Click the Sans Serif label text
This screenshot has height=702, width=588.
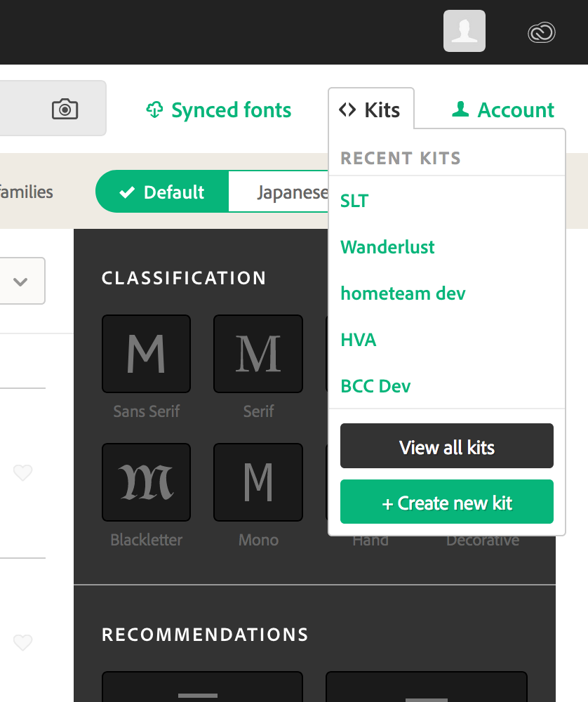click(147, 411)
